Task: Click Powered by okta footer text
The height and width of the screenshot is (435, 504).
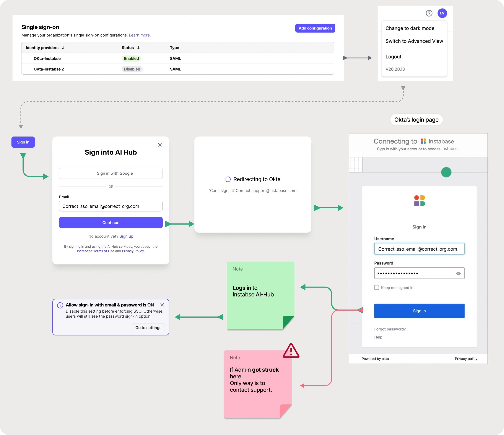Action: [x=375, y=359]
